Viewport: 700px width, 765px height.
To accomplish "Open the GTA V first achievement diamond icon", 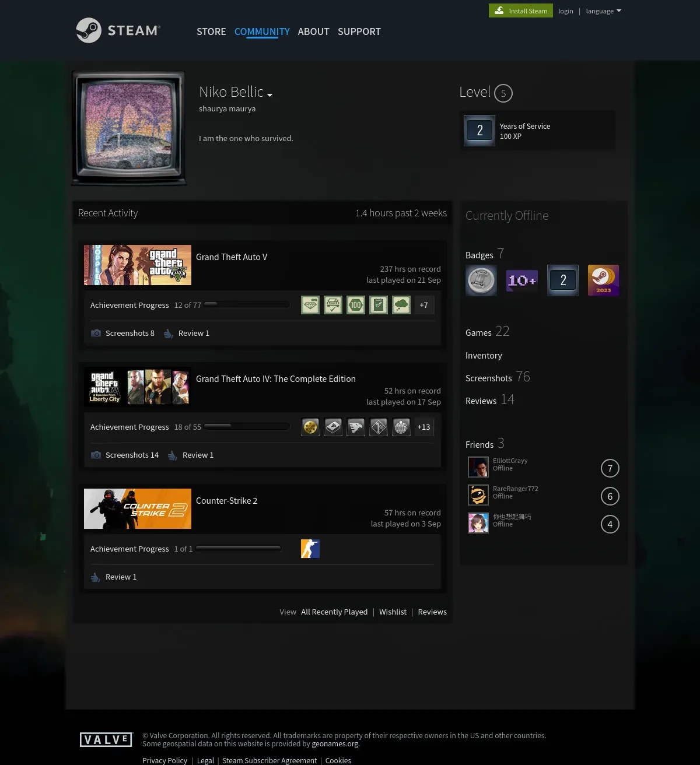I will [310, 305].
